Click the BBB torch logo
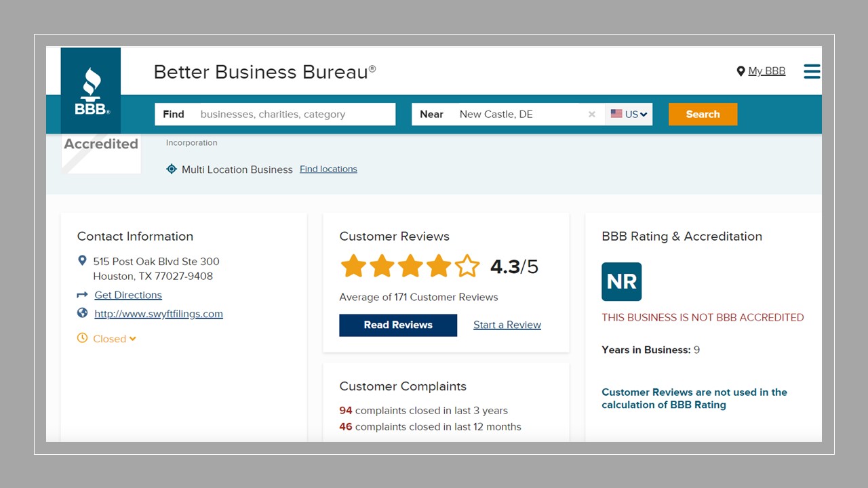Image resolution: width=868 pixels, height=488 pixels. click(91, 91)
